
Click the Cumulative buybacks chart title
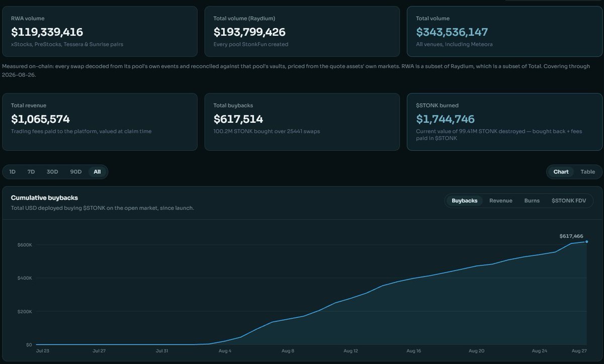[x=44, y=198]
